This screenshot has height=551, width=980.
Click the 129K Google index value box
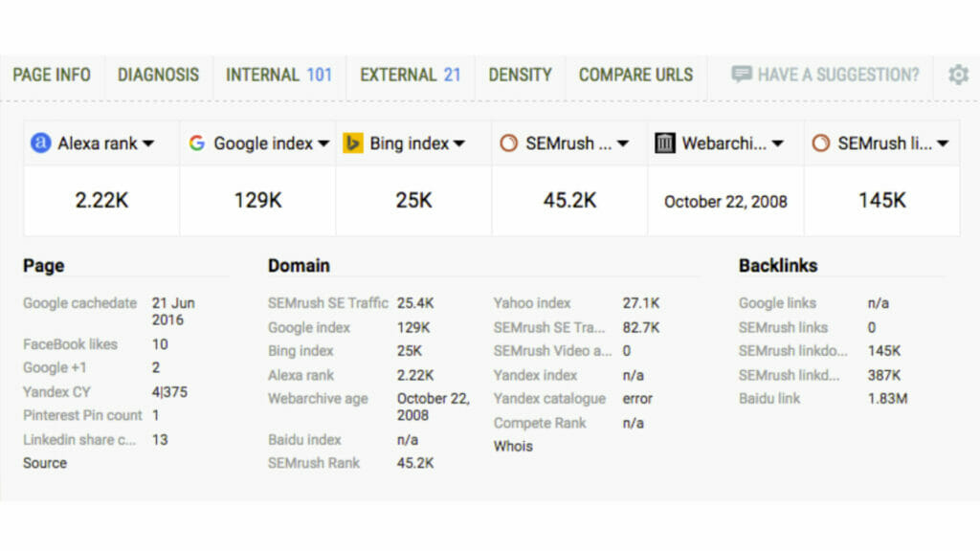click(257, 201)
